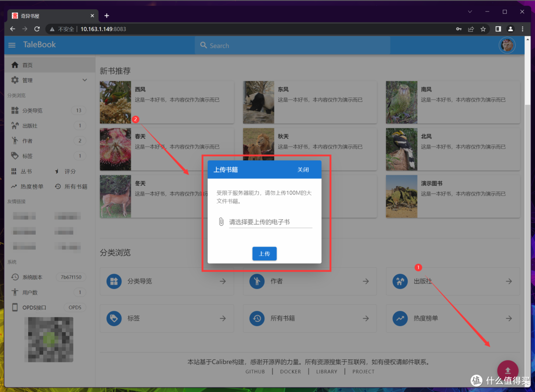Open the Chrome three-dot menu
Screen dimensions: 535x392
click(x=523, y=29)
